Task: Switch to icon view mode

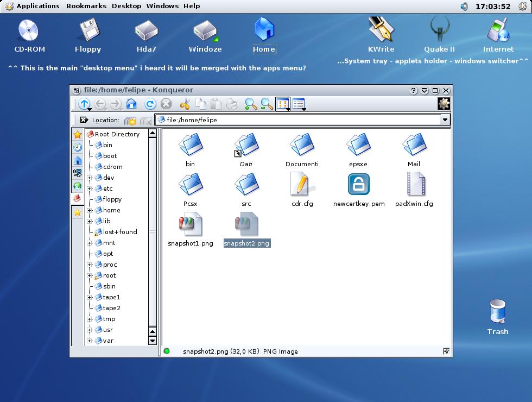Action: click(283, 104)
